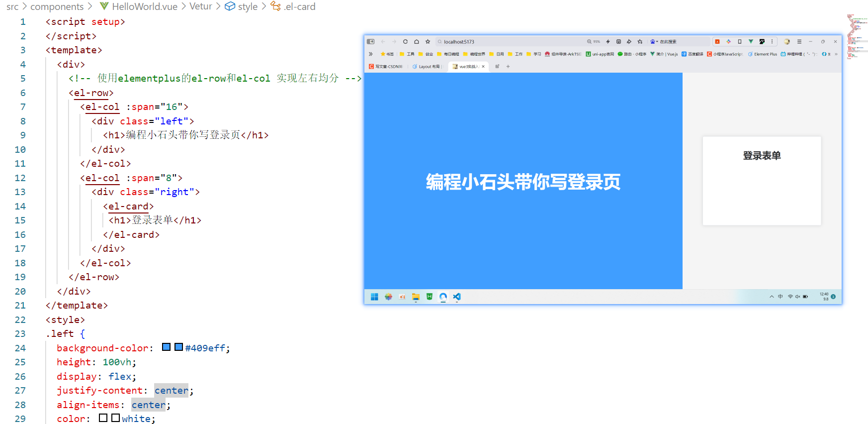Go to browser home page icon
868x424 pixels.
coord(417,42)
